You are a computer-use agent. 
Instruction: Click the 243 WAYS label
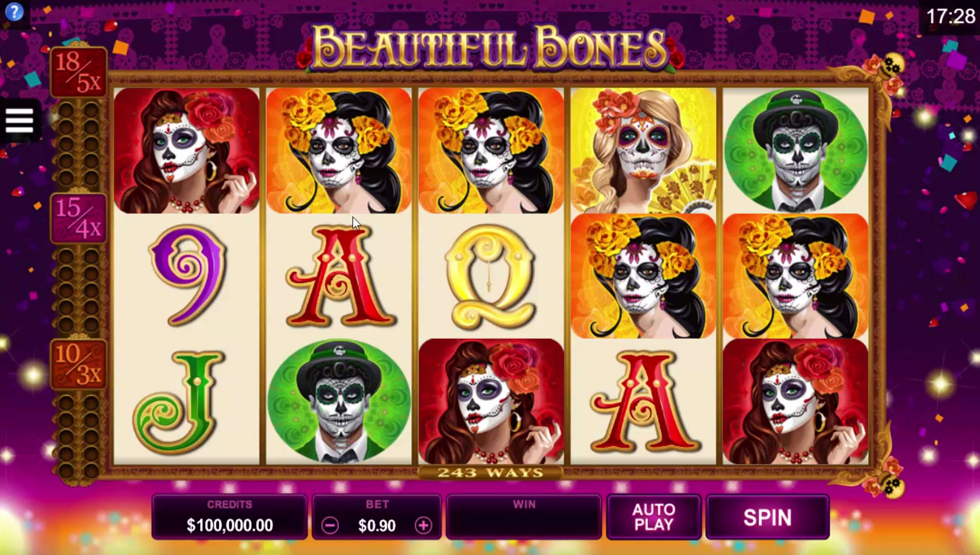coord(490,473)
